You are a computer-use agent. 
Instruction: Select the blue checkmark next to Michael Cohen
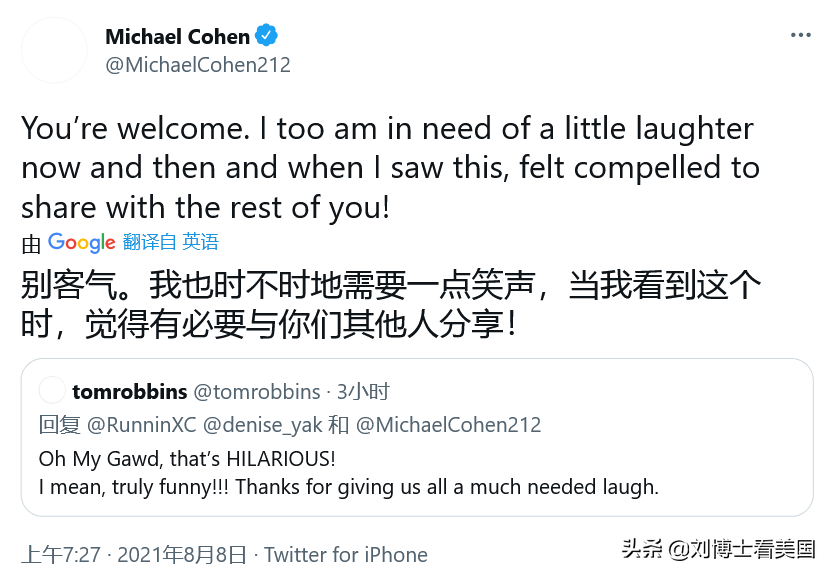tap(264, 35)
